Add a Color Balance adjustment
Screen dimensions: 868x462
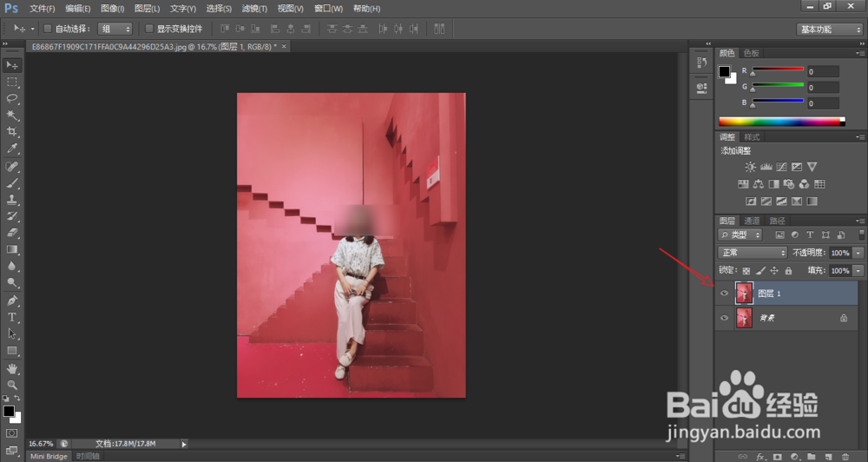(x=759, y=184)
